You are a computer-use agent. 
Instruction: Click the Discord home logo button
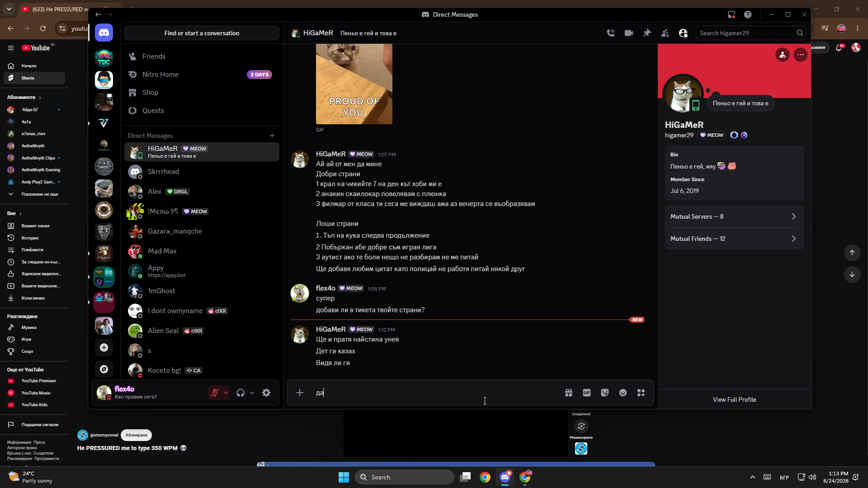tap(104, 33)
